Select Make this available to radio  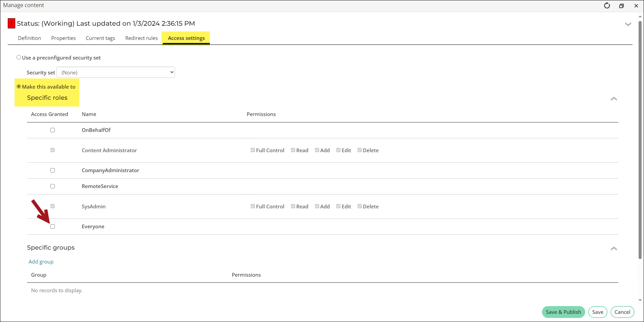pos(19,87)
